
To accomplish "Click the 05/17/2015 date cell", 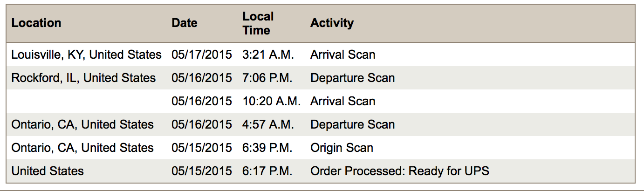I will 201,55.
